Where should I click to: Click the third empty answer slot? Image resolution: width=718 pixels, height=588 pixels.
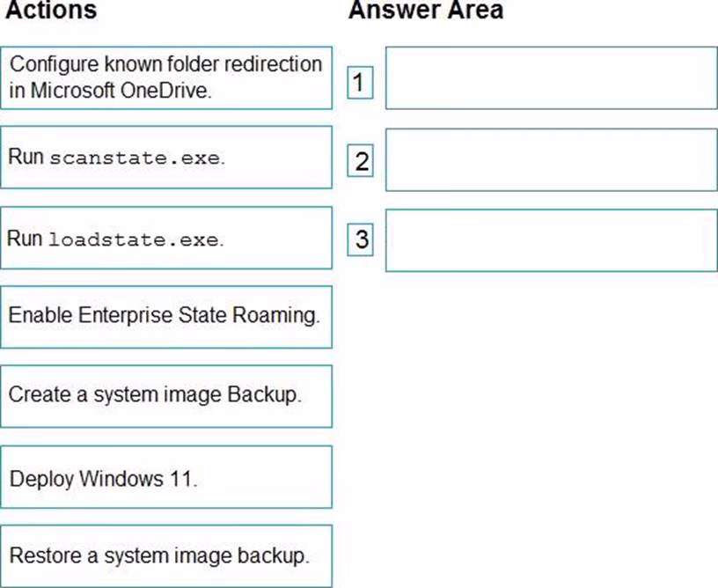pyautogui.click(x=551, y=239)
